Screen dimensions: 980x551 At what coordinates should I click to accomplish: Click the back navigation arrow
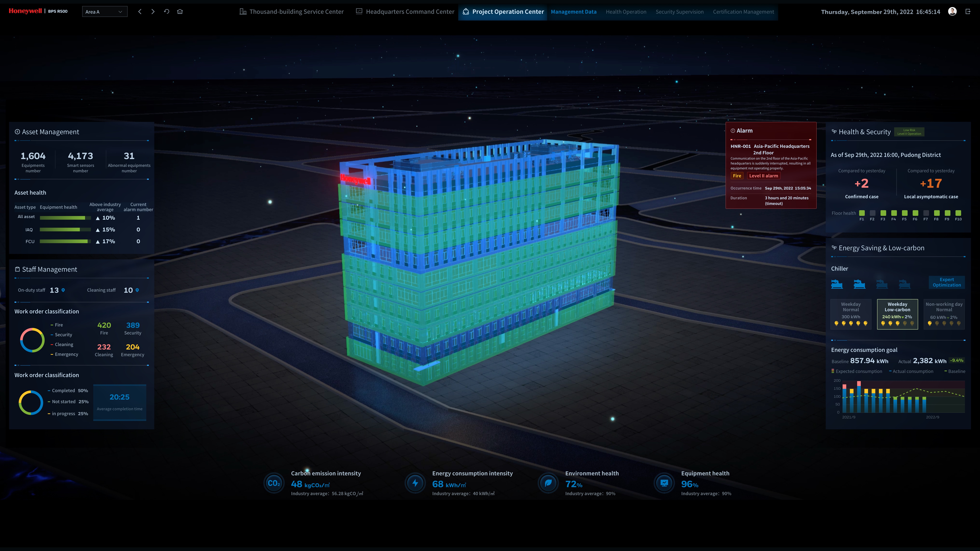click(x=140, y=12)
